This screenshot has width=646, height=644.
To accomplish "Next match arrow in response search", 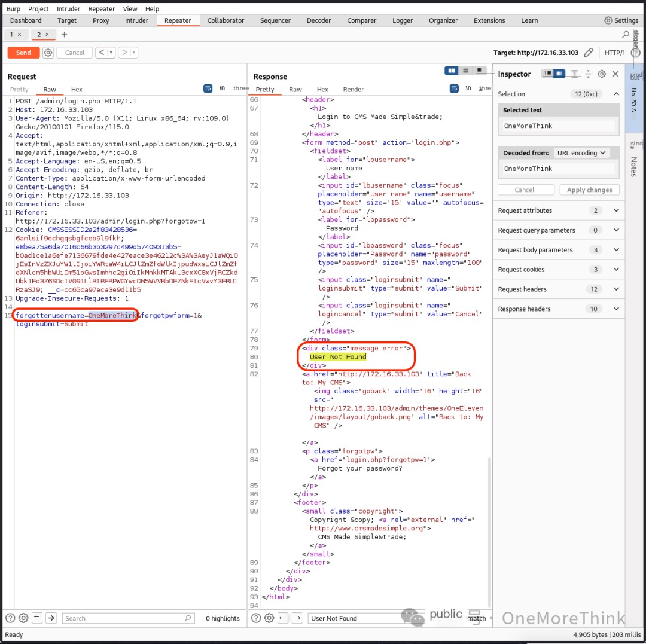I will click(x=297, y=618).
